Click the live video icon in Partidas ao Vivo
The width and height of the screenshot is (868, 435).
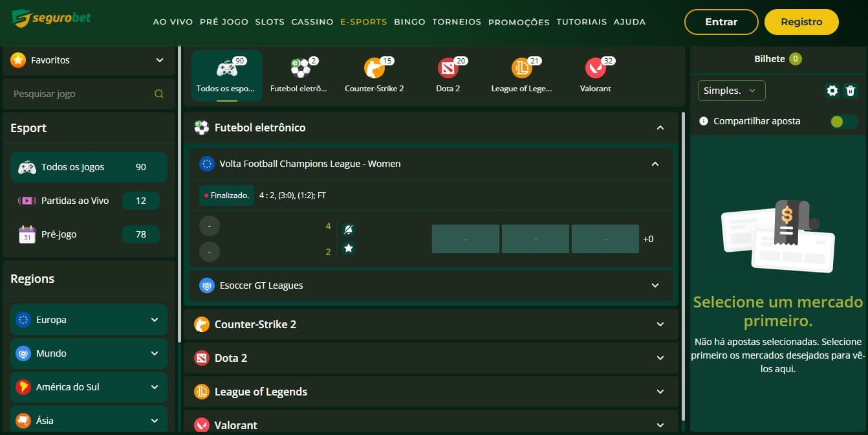coord(27,201)
